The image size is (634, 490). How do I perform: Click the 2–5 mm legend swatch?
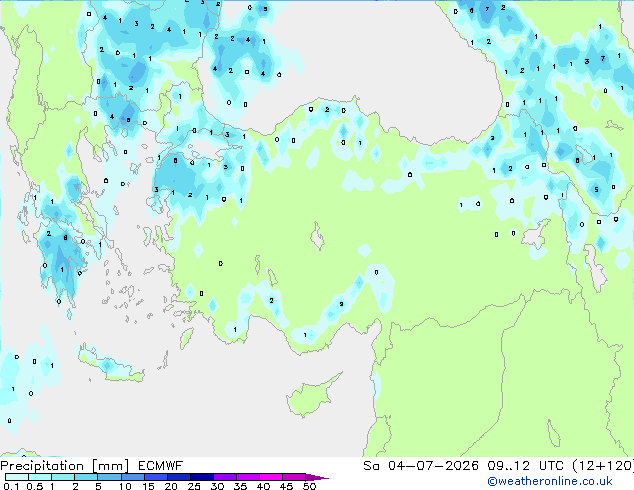tap(86, 477)
